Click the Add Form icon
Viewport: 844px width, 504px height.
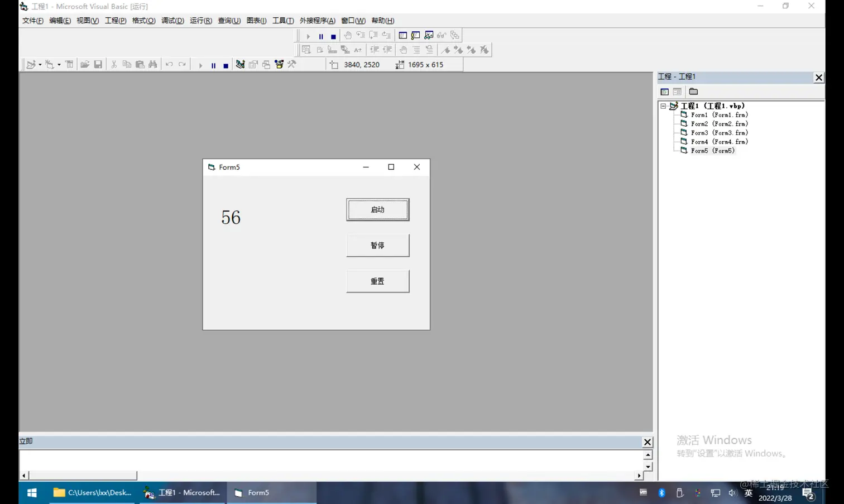pos(50,65)
